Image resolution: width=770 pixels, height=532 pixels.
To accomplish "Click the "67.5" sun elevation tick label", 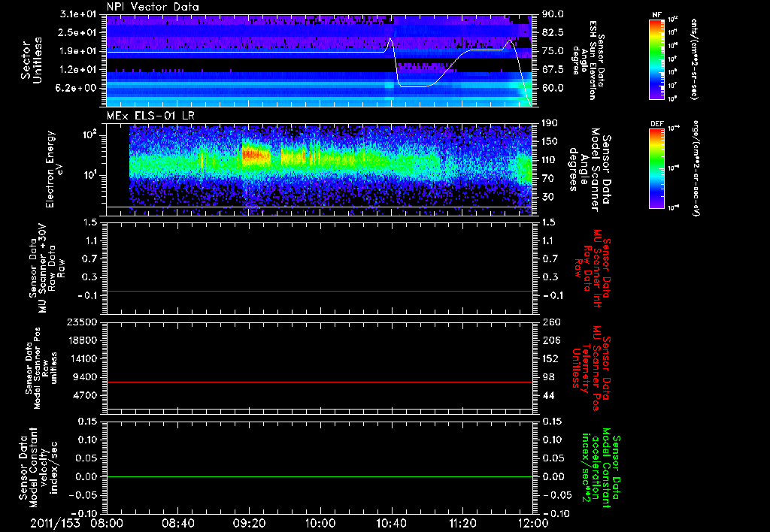I will 553,70.
